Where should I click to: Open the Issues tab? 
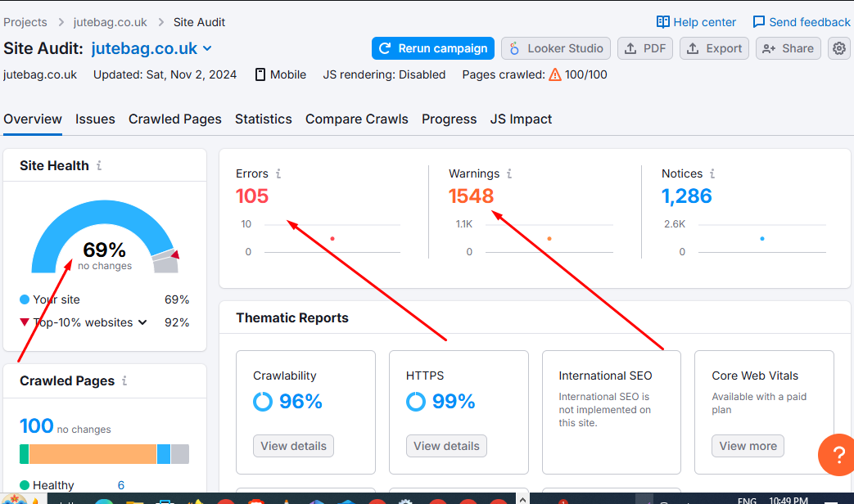(95, 119)
